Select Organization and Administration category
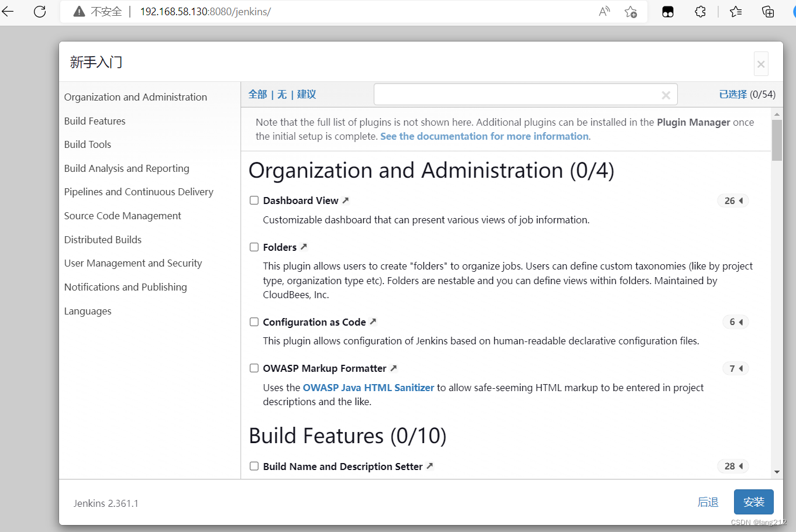The height and width of the screenshot is (532, 796). tap(136, 97)
